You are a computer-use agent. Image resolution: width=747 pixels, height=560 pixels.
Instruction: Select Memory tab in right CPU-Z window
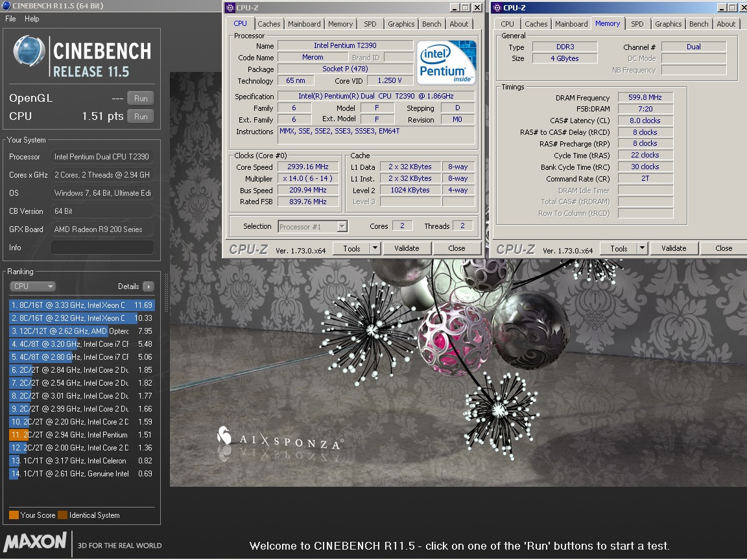(608, 23)
